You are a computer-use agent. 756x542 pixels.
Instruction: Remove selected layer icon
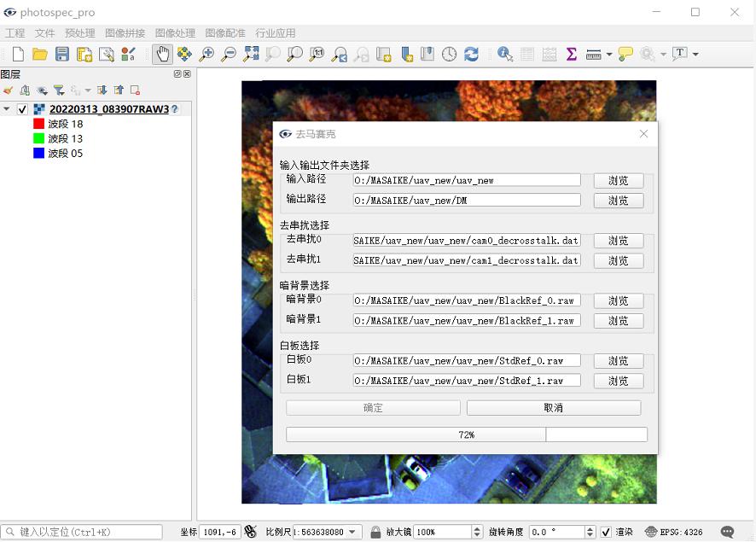click(135, 90)
